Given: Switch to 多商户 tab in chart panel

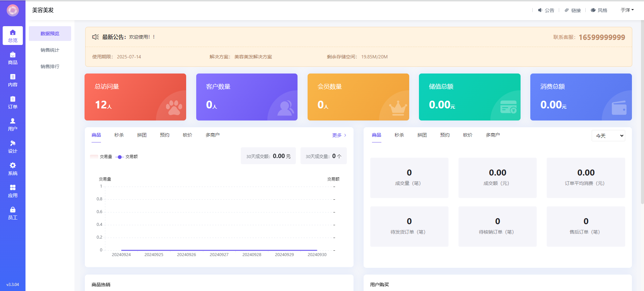Looking at the screenshot, I should click(x=213, y=135).
